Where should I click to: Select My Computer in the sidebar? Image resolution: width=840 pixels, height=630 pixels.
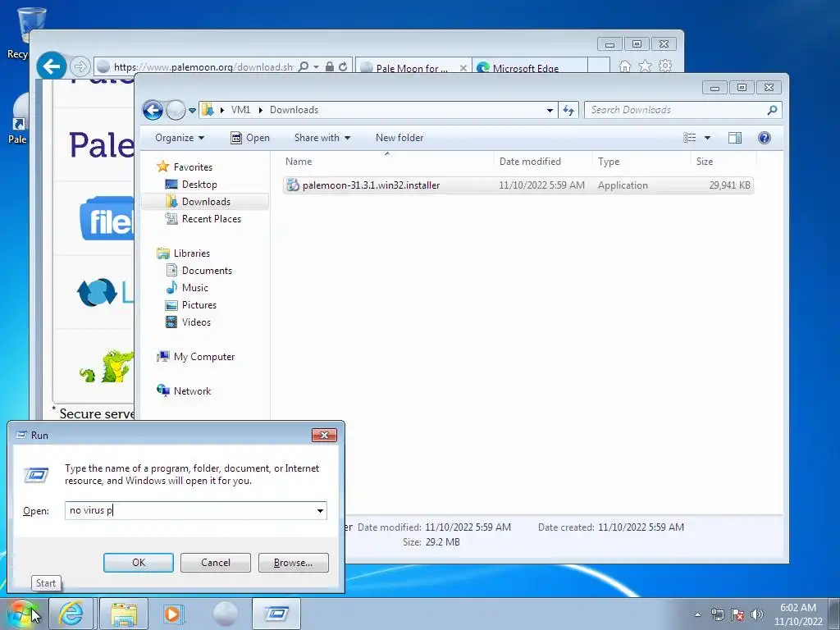(203, 357)
